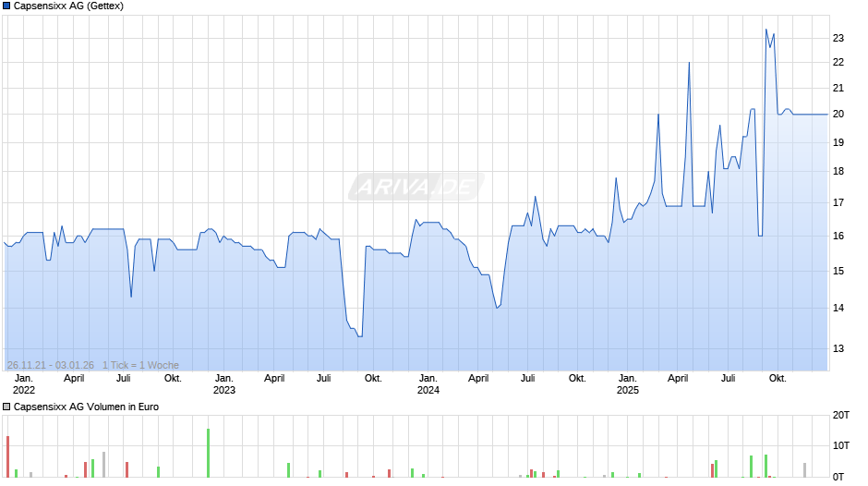Click the price spike at 22 after April 2025
This screenshot has width=868, height=486.
pyautogui.click(x=689, y=63)
